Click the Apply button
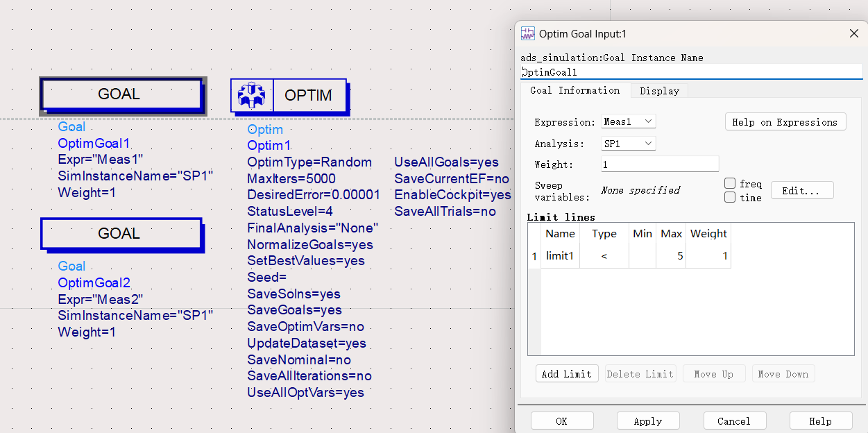 coord(648,421)
